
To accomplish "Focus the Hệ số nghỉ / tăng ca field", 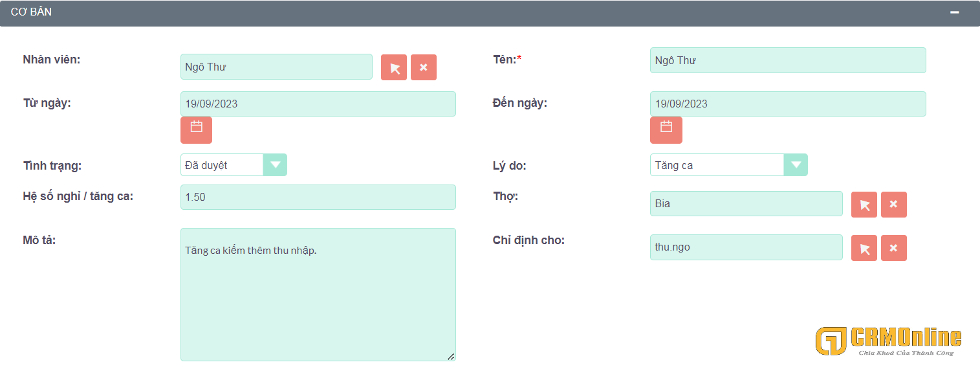I will pos(318,197).
